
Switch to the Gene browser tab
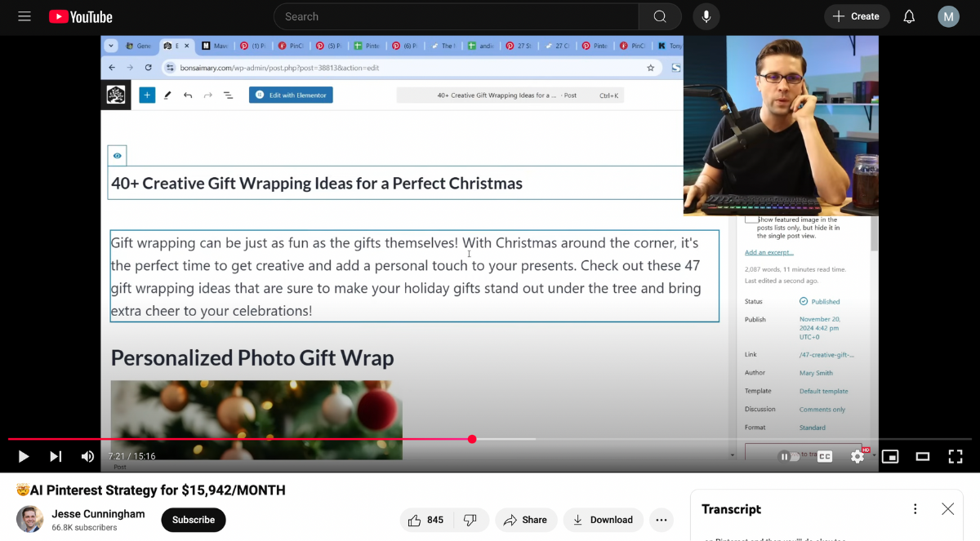[139, 46]
